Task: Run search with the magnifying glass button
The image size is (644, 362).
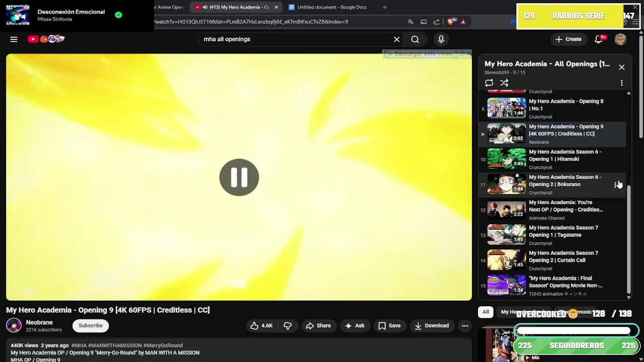Action: (x=415, y=39)
